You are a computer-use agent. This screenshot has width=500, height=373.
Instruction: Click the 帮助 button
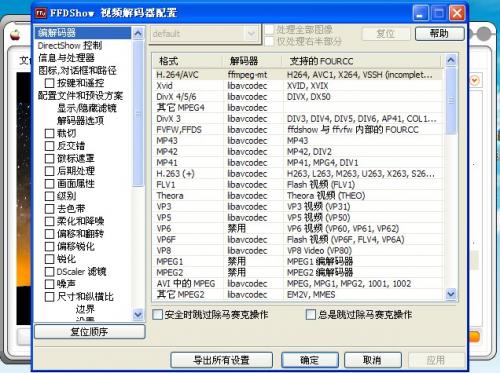click(x=439, y=34)
